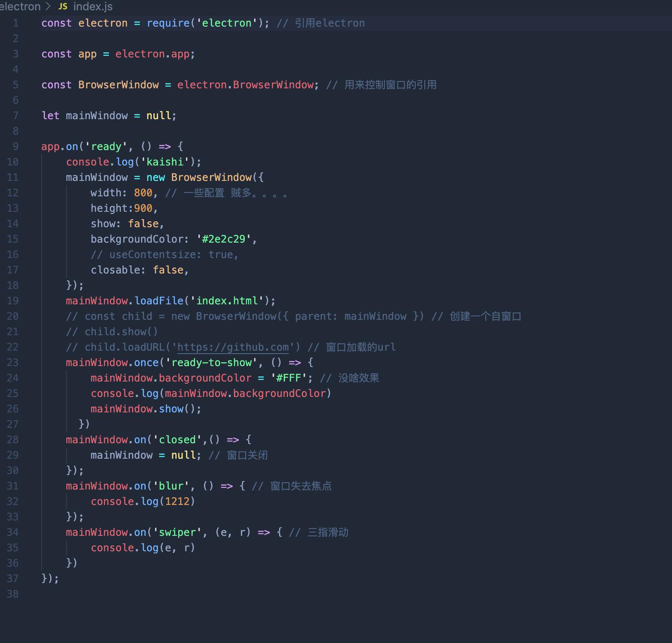Click line number 1 in gutter

coord(15,23)
